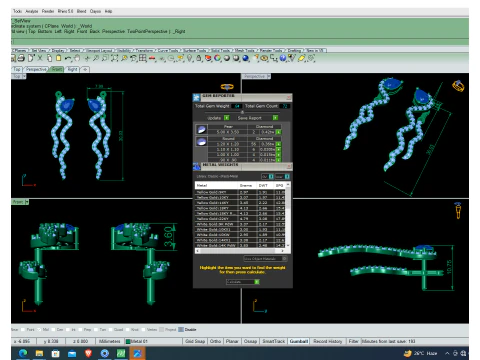Toggle the Disable osnap checkbox

[181, 330]
